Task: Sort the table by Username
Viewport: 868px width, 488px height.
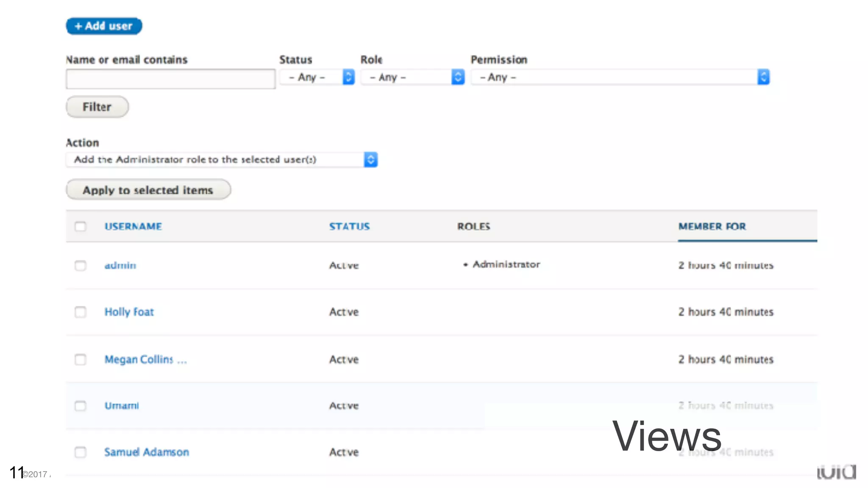Action: (x=133, y=227)
